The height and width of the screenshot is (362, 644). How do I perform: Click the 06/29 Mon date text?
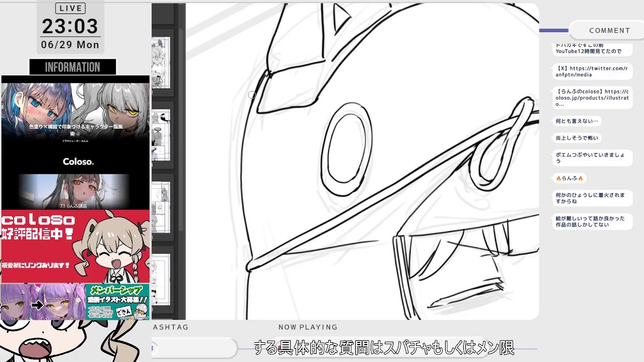(x=70, y=45)
